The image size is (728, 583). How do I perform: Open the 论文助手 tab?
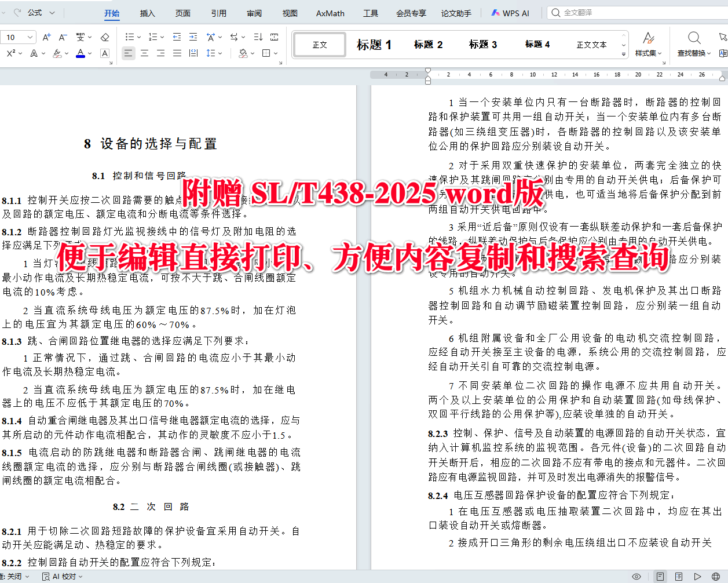(456, 13)
